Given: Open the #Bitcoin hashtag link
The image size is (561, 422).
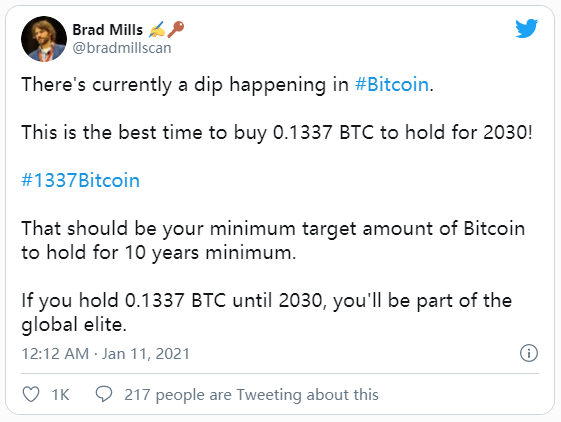Looking at the screenshot, I should [x=392, y=85].
